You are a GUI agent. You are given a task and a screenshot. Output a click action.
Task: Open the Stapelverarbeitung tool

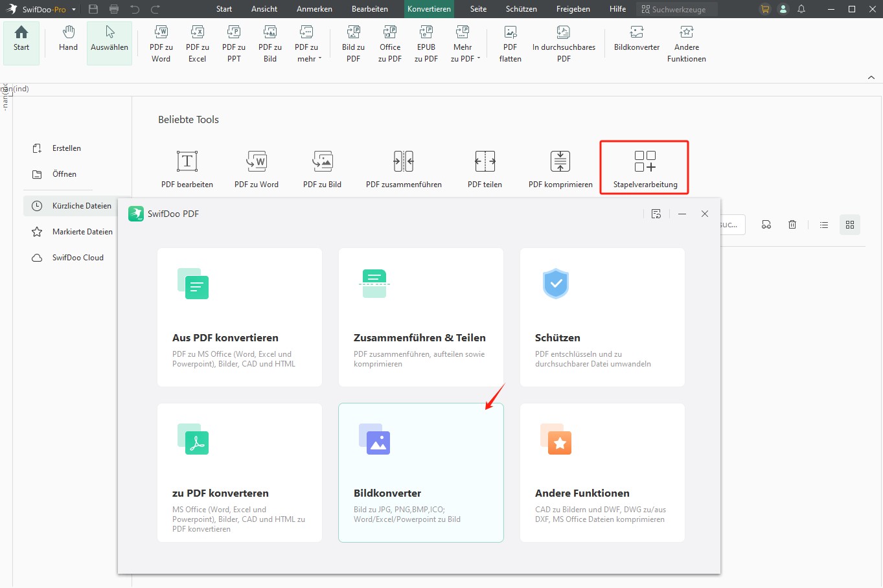pos(645,168)
